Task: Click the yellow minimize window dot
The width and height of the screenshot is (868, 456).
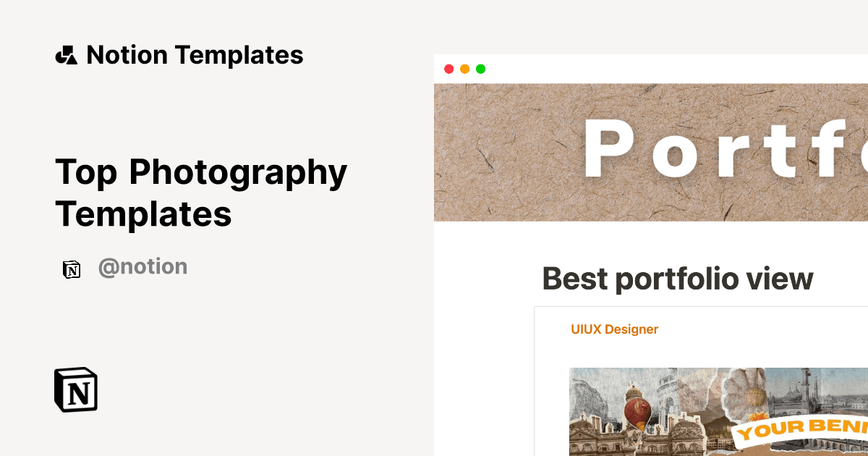Action: [464, 69]
